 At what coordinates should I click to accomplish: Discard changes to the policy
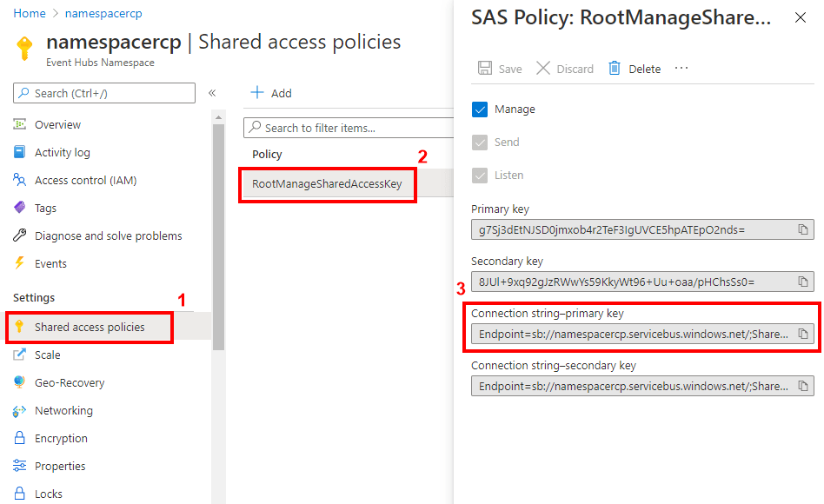pyautogui.click(x=565, y=69)
